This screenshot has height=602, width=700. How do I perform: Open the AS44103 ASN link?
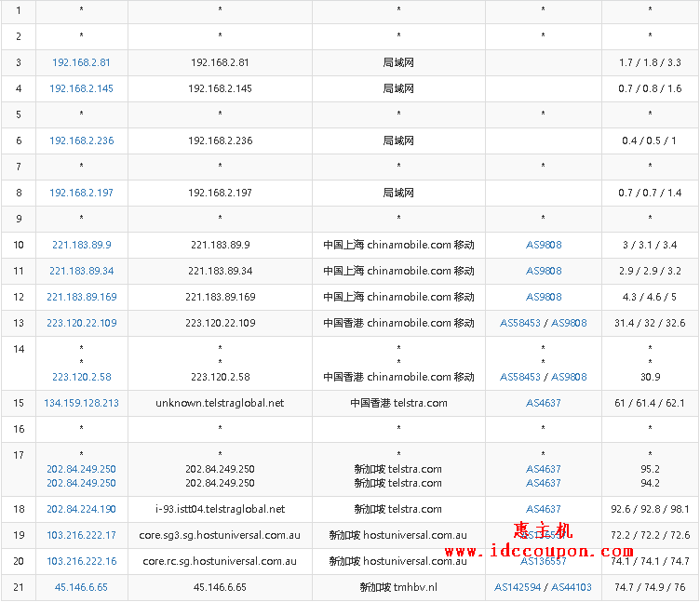pyautogui.click(x=572, y=587)
